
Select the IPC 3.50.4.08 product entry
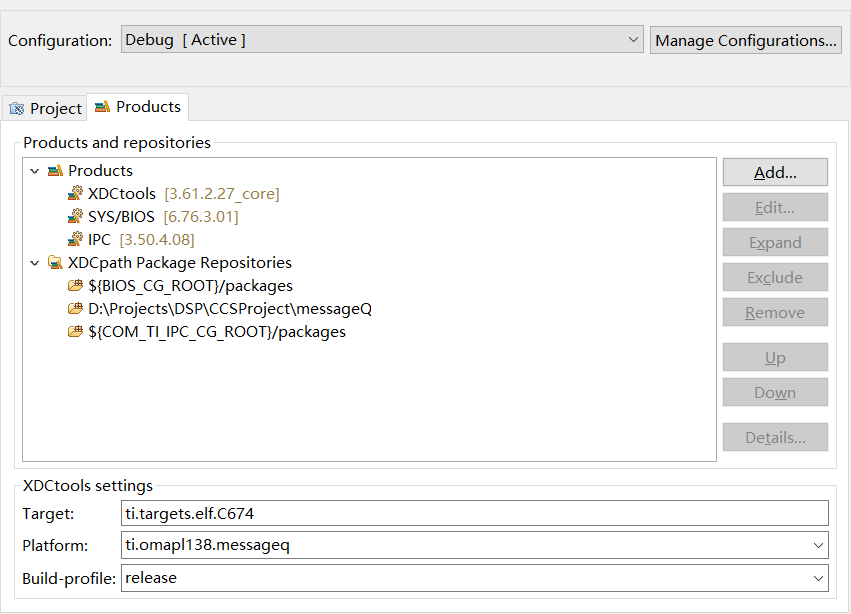(x=140, y=240)
